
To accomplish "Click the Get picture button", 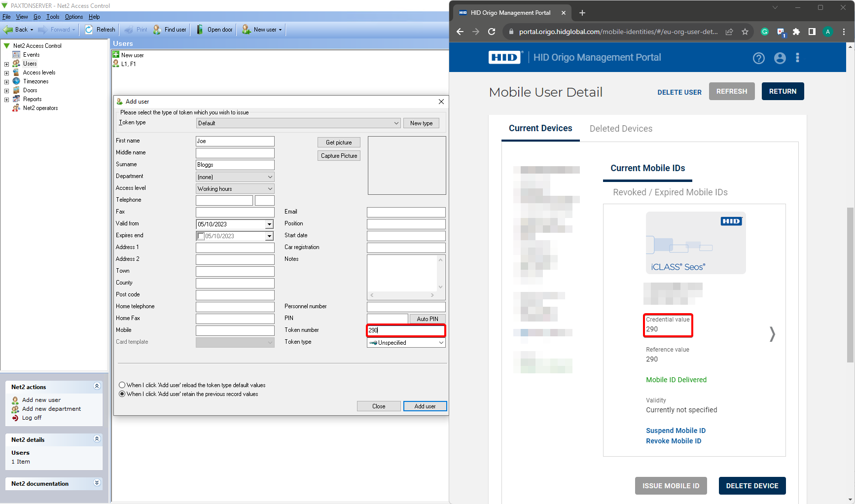I will coord(339,143).
